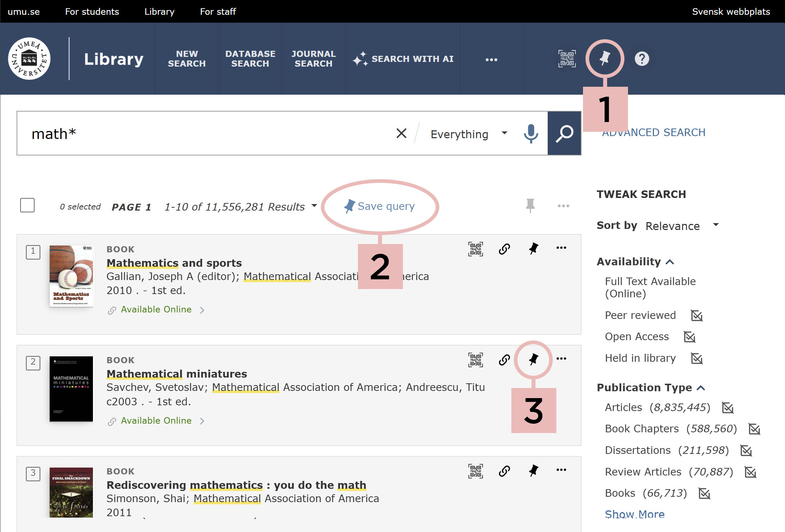This screenshot has width=785, height=532.
Task: Pin Mathematical miniatures to favorites
Action: 533,359
